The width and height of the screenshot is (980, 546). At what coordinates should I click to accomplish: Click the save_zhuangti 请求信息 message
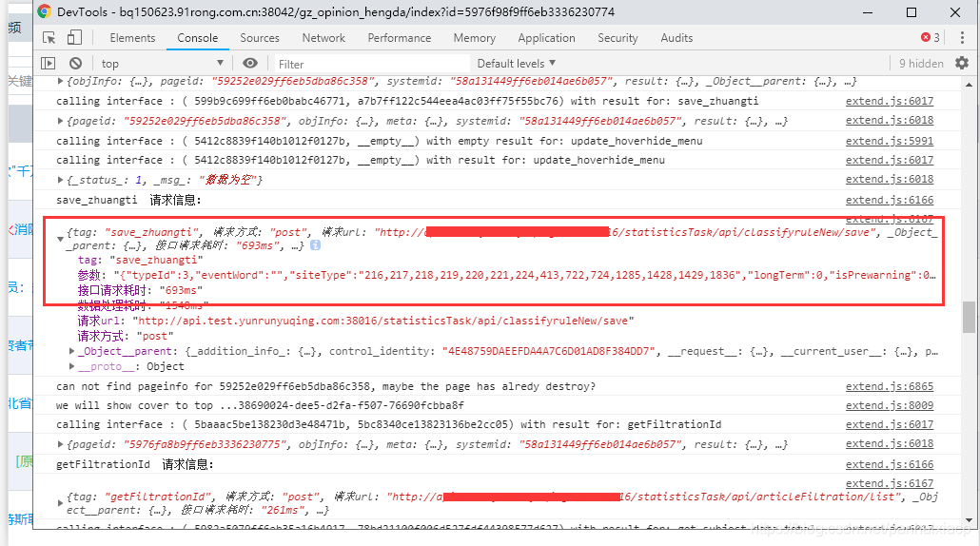click(x=128, y=200)
